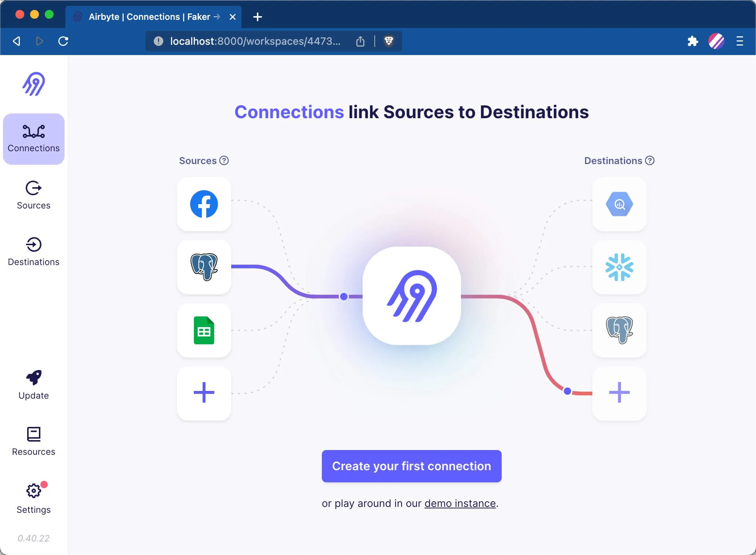
Task: Open the Resources book icon
Action: [x=33, y=434]
